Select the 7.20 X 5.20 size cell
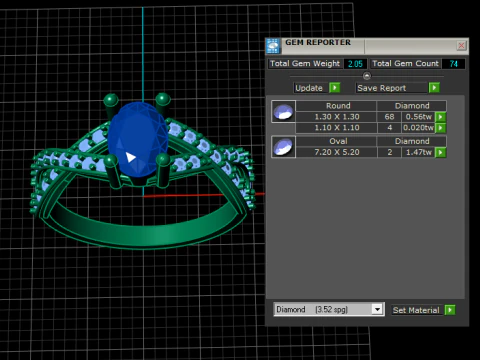This screenshot has width=480, height=360. (x=337, y=152)
